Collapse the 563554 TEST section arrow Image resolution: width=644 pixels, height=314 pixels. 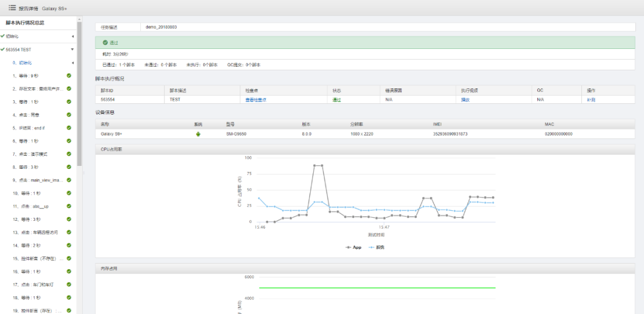point(73,50)
